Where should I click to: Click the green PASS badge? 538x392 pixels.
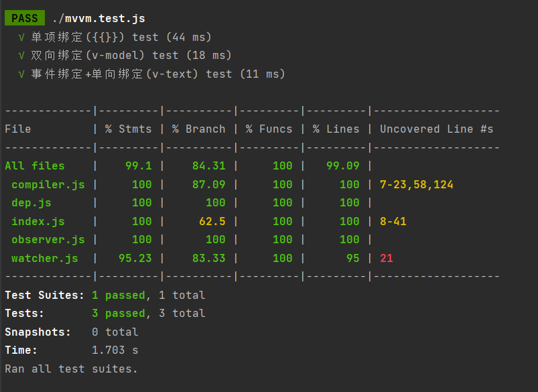click(24, 18)
